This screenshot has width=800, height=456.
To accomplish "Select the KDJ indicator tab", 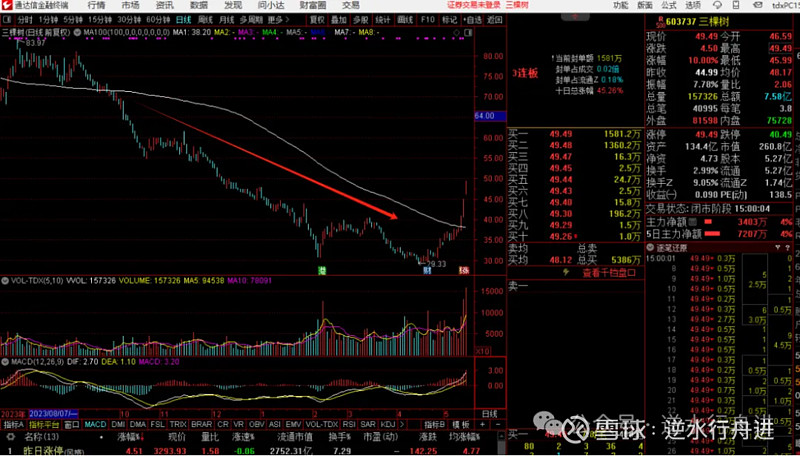I will point(388,424).
